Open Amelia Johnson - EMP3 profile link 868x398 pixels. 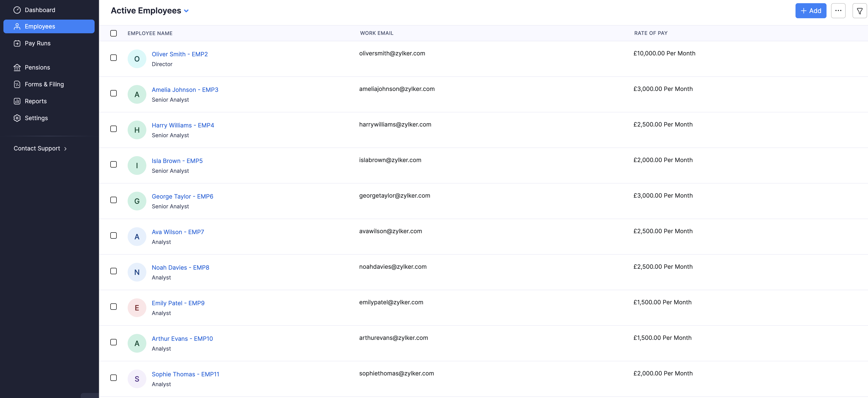tap(185, 90)
